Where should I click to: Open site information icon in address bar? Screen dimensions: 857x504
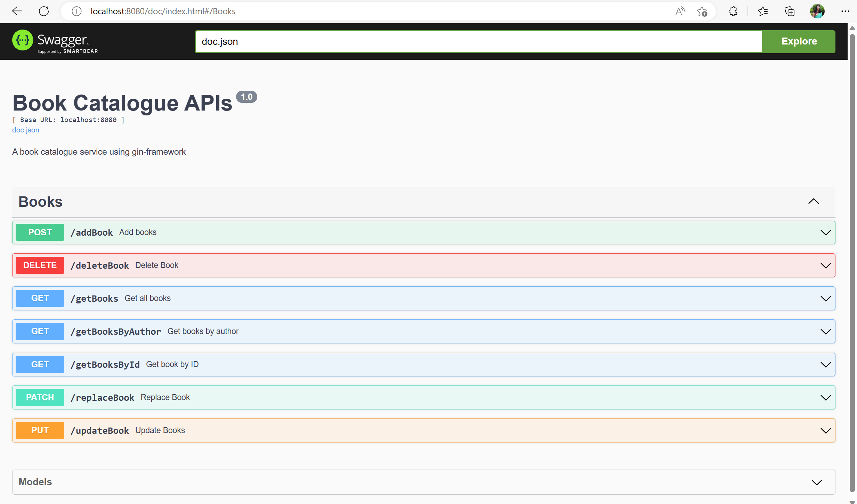76,11
